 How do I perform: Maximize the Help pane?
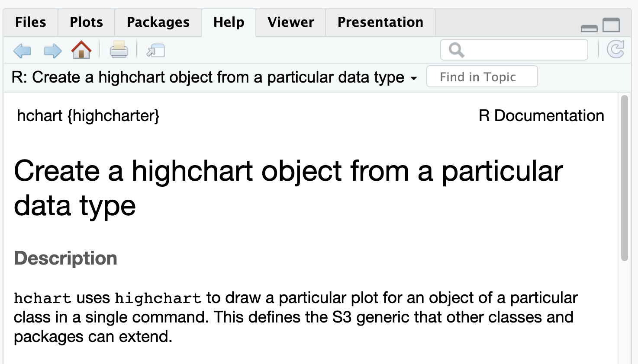pyautogui.click(x=611, y=25)
